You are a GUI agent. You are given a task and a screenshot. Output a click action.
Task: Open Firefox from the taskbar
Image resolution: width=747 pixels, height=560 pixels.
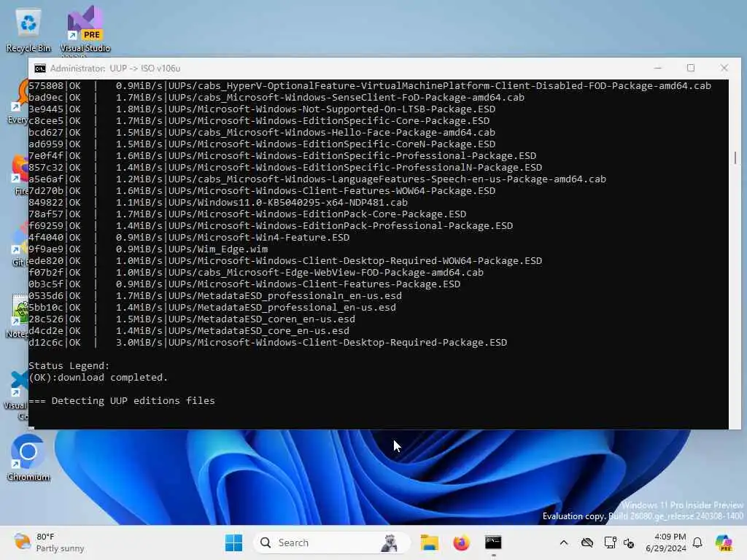(x=461, y=542)
